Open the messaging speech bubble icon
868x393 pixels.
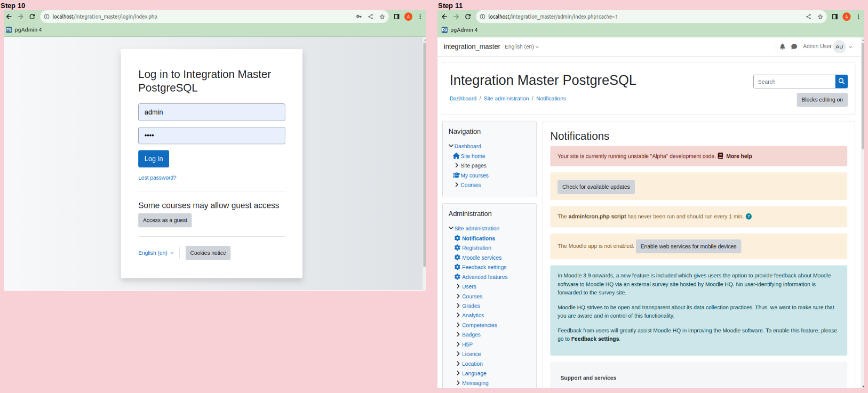[794, 46]
